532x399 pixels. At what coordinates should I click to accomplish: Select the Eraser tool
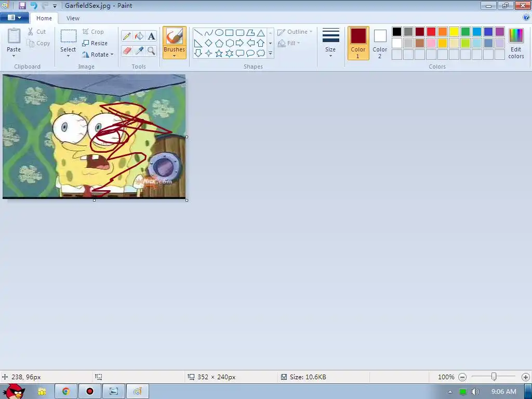pyautogui.click(x=127, y=51)
